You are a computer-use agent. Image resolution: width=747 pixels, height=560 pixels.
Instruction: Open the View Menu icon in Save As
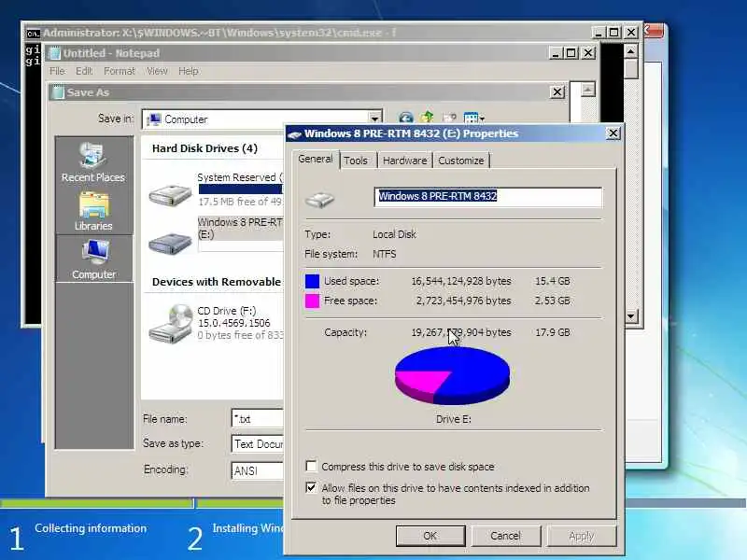pyautogui.click(x=473, y=118)
